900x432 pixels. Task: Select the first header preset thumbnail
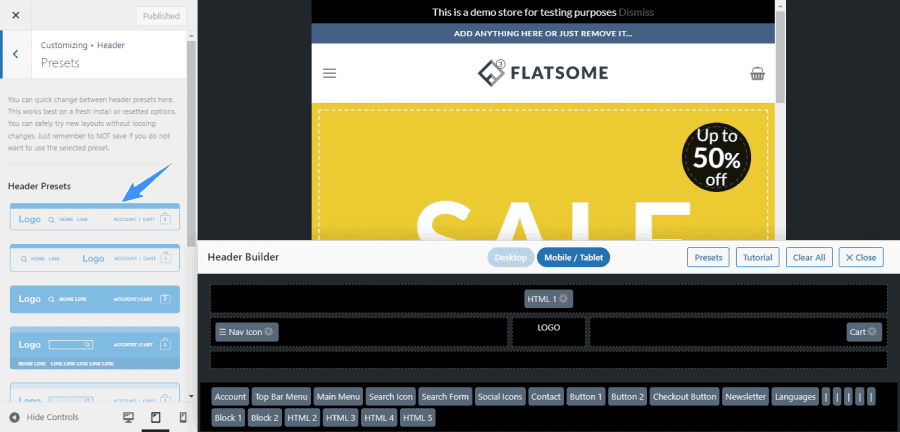95,217
